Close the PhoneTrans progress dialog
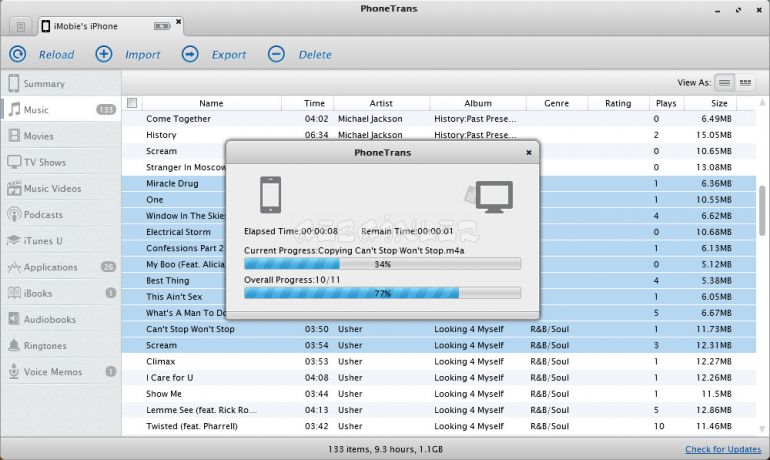This screenshot has width=770, height=460. coord(529,153)
